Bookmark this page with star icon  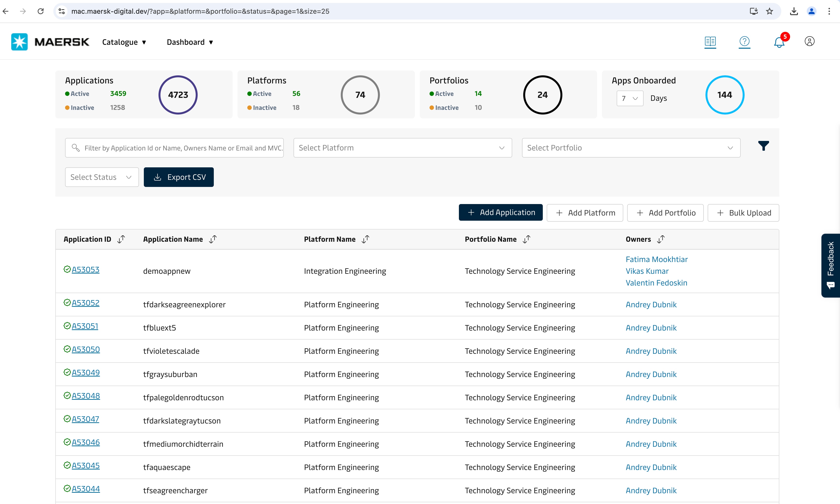pyautogui.click(x=769, y=11)
